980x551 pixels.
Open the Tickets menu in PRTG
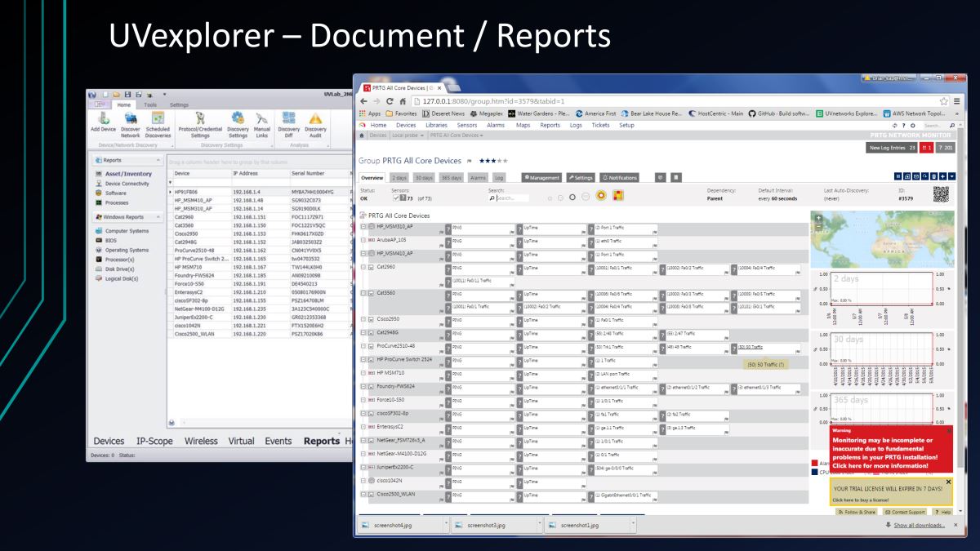click(600, 125)
